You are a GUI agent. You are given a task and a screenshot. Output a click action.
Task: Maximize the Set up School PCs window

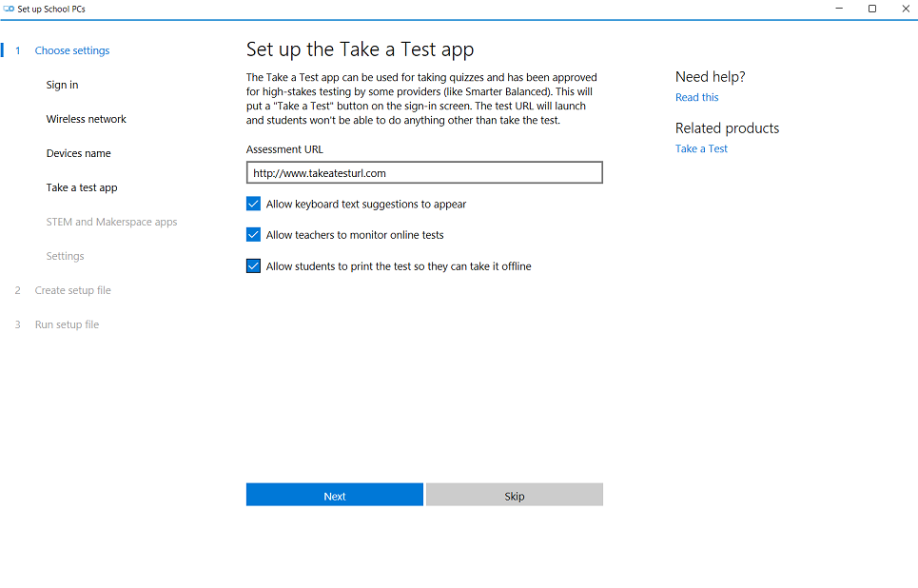(x=871, y=9)
